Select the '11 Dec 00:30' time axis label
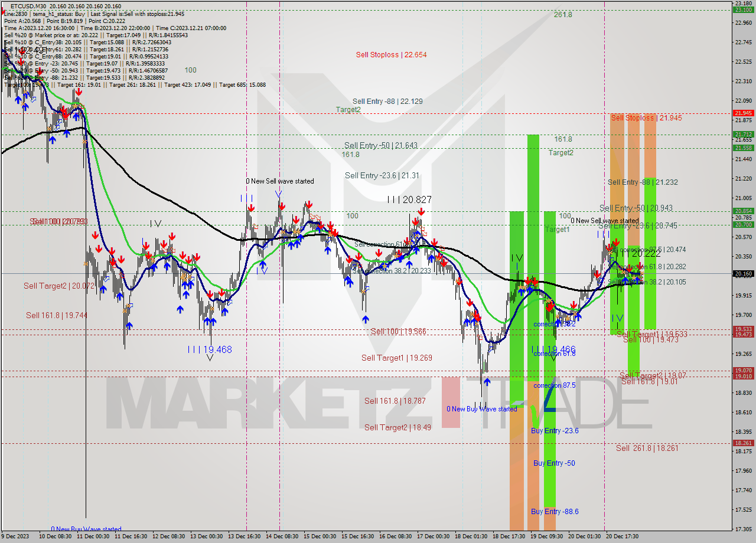The height and width of the screenshot is (543, 756). point(93,536)
